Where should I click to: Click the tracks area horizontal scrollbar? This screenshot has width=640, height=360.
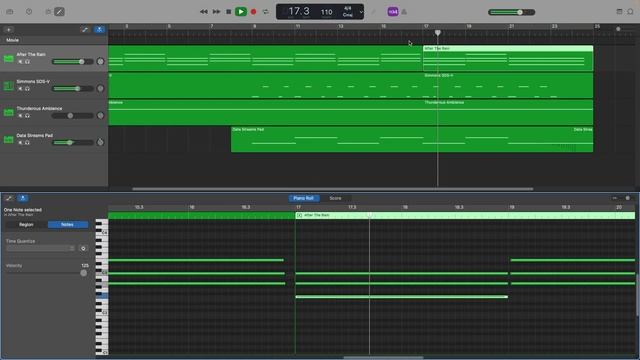pyautogui.click(x=333, y=189)
